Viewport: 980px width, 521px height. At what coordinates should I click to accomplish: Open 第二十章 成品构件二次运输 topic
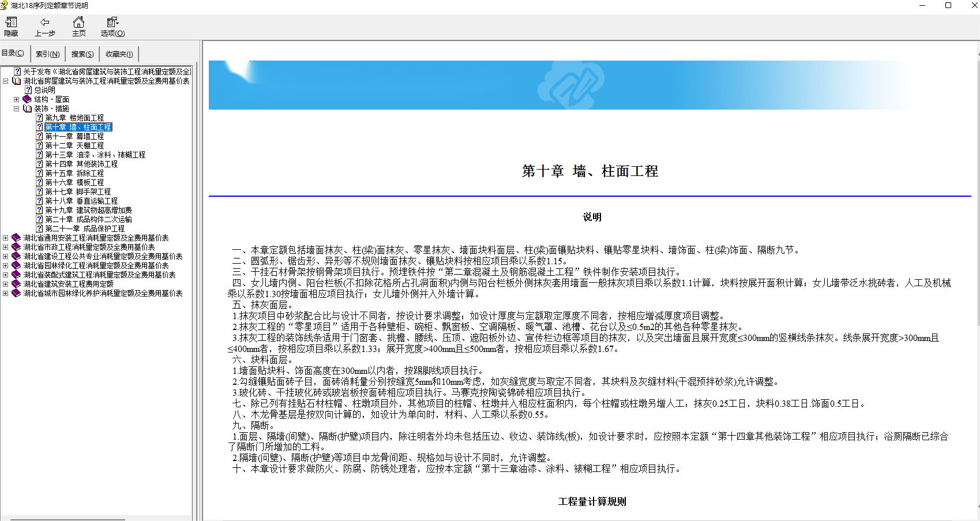pyautogui.click(x=88, y=219)
